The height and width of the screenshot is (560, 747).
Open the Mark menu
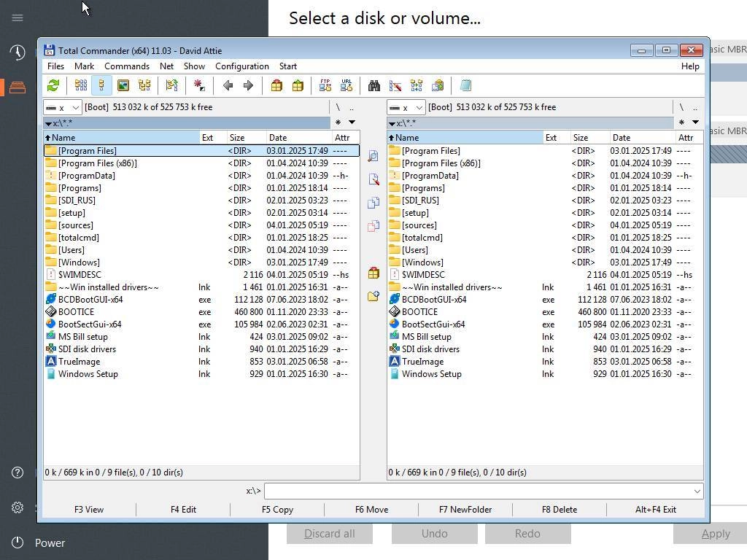(85, 66)
